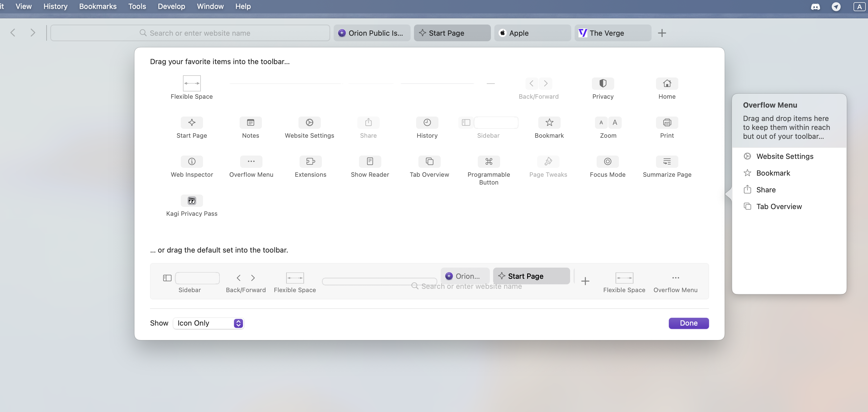Click the Home toolbar icon
868x412 pixels.
click(667, 83)
